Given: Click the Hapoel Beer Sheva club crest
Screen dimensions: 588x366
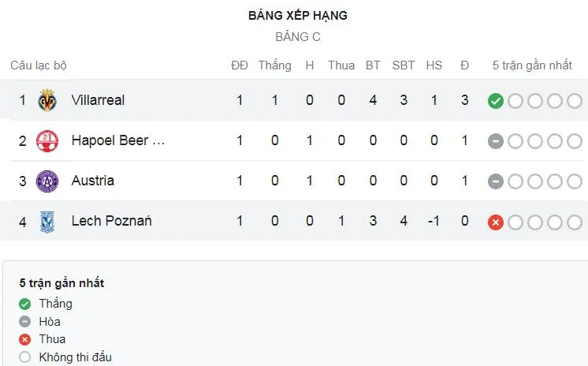Looking at the screenshot, I should point(48,140).
